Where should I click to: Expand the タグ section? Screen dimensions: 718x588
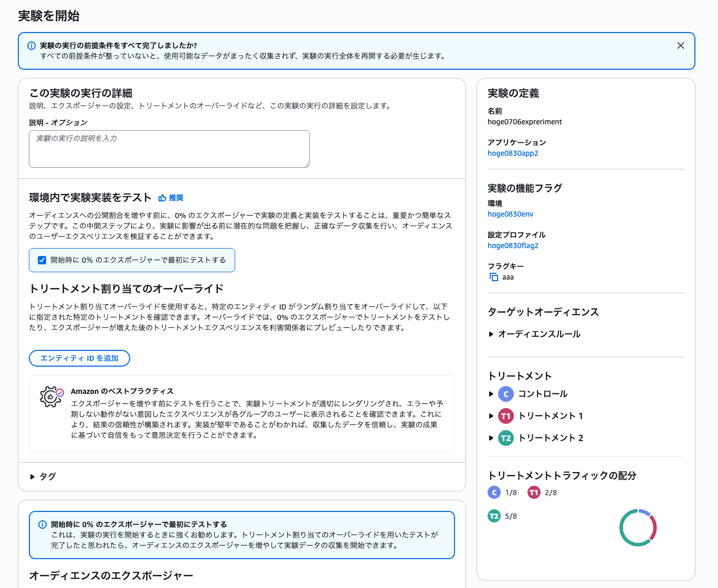point(43,477)
